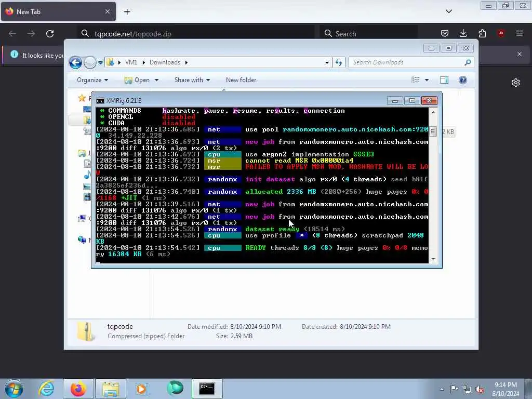The width and height of the screenshot is (532, 399).
Task: Open the address bar history dropdown
Action: (x=327, y=63)
